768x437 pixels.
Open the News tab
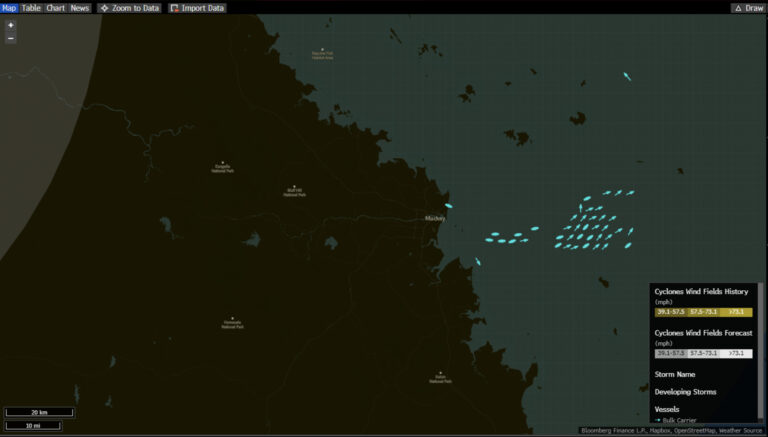click(x=79, y=7)
